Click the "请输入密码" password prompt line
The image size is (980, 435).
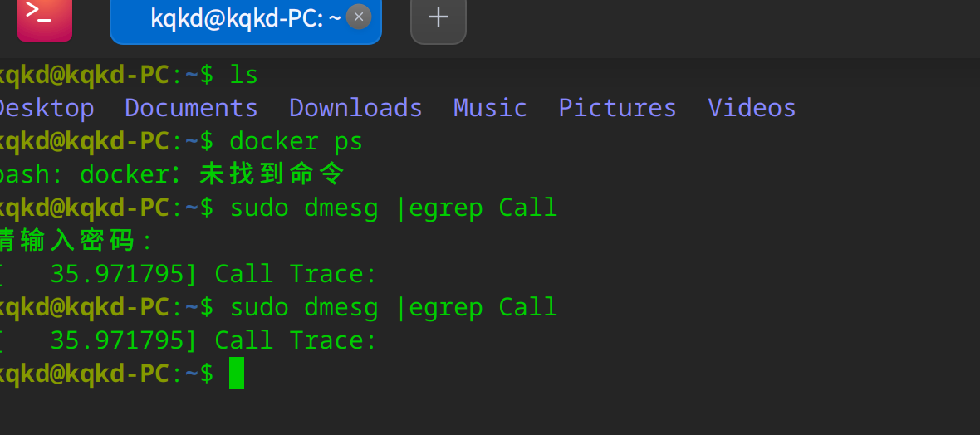75,241
